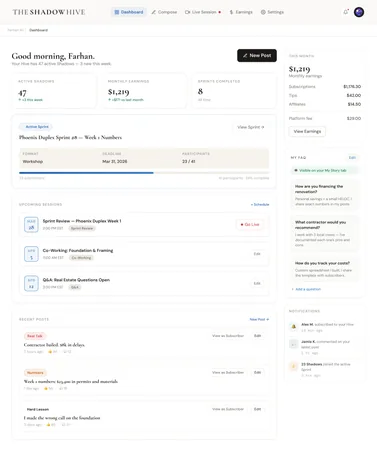Viewport: 377px width, 460px height.
Task: Edit the Q&A Real Estate Questions session
Action: click(x=257, y=283)
